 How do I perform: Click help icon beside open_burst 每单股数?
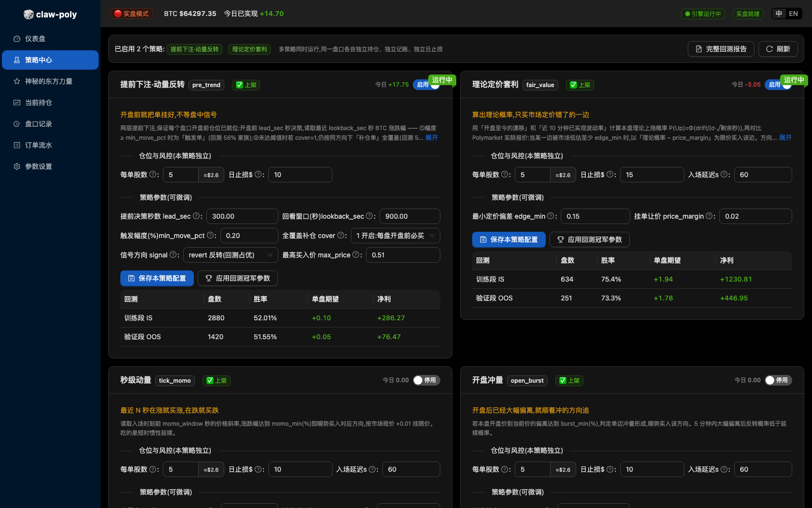pos(505,469)
